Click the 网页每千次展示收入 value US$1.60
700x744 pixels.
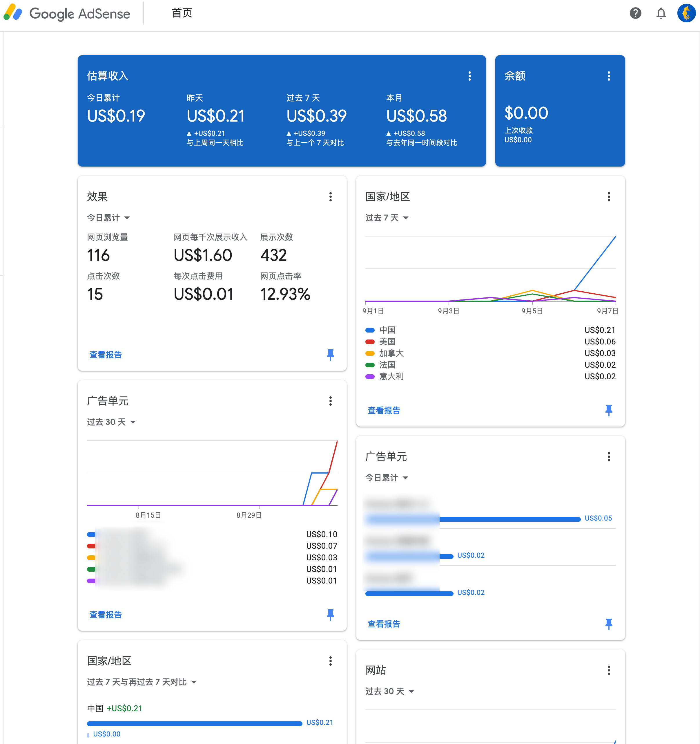pos(203,256)
